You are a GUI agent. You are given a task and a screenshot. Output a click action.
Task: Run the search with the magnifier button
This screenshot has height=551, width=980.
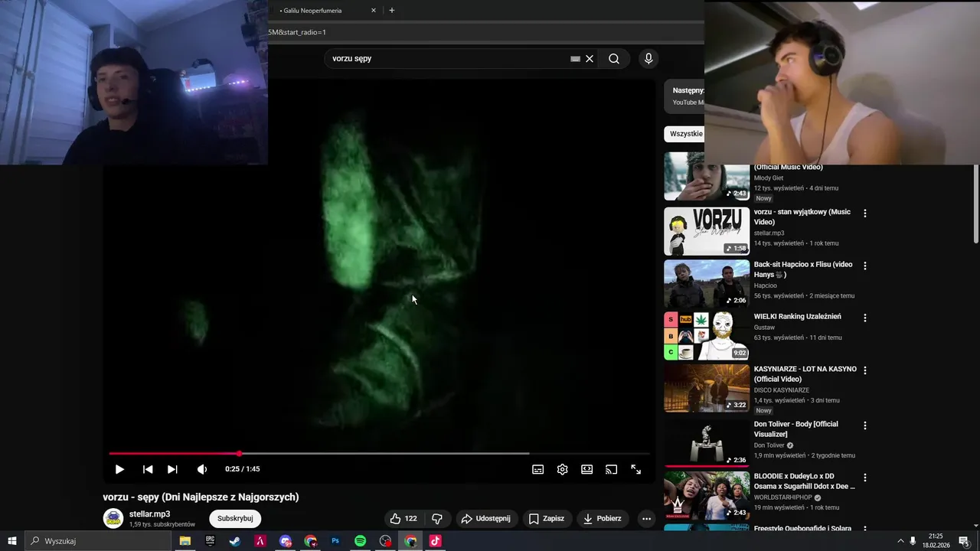pos(614,58)
